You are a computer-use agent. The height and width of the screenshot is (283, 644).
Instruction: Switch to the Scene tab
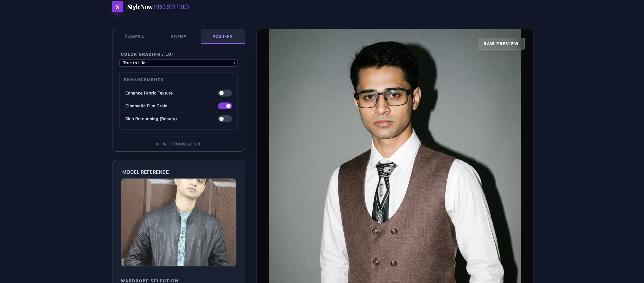[x=178, y=37]
